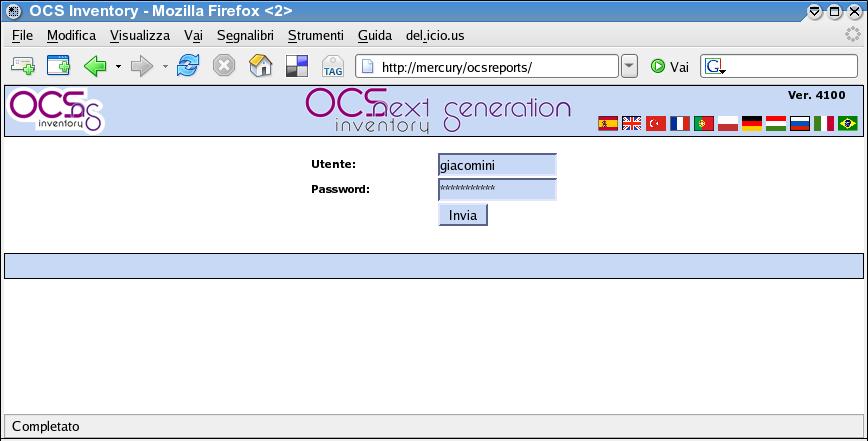This screenshot has height=441, width=868.
Task: Click the Vai go button
Action: tap(670, 67)
